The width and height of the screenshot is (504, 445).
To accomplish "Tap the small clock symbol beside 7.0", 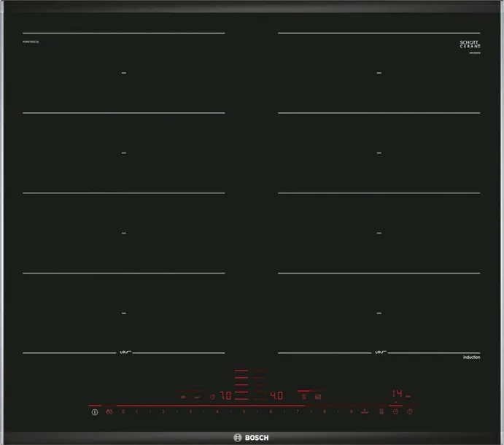I will pos(212,397).
